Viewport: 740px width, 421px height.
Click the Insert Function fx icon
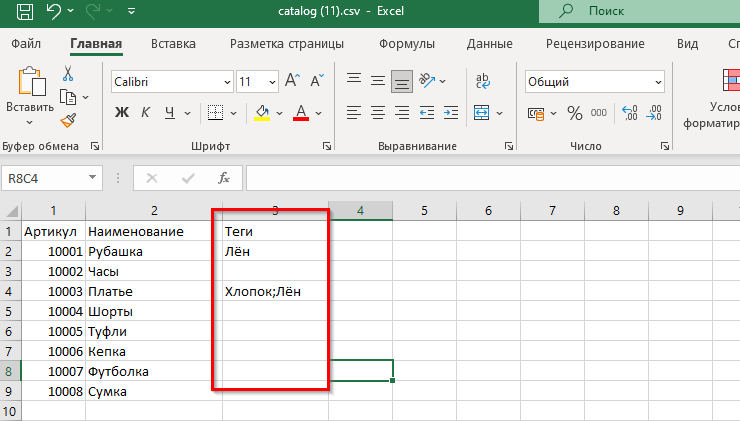(224, 178)
